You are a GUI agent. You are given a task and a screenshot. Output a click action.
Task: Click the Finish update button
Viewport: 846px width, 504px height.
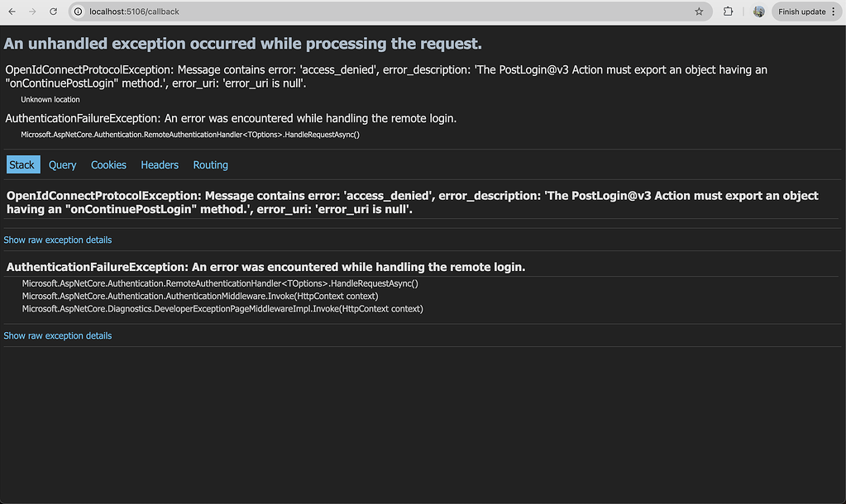(x=801, y=12)
